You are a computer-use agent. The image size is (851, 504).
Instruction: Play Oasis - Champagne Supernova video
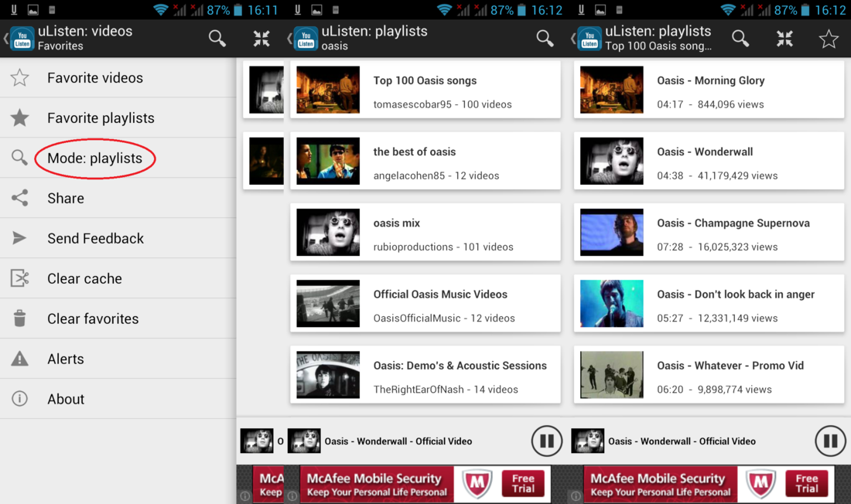(709, 232)
